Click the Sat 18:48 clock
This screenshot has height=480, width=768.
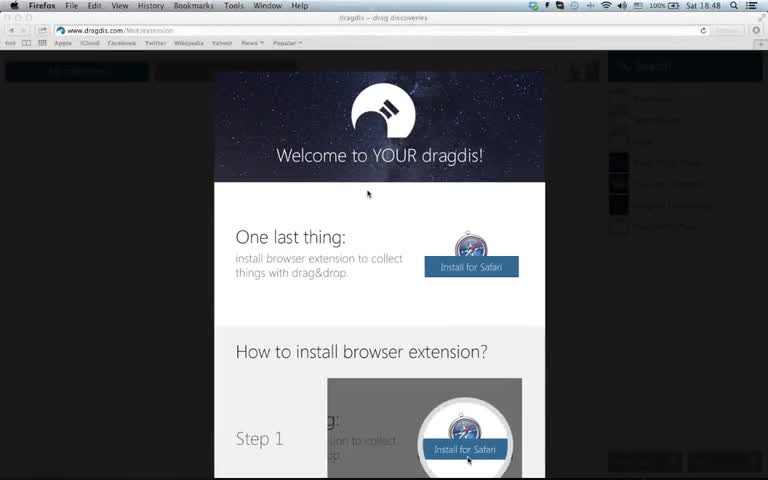tap(703, 6)
